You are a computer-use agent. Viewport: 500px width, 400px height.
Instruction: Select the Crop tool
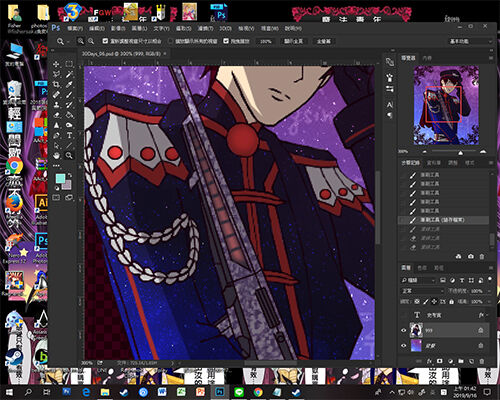coord(56,84)
